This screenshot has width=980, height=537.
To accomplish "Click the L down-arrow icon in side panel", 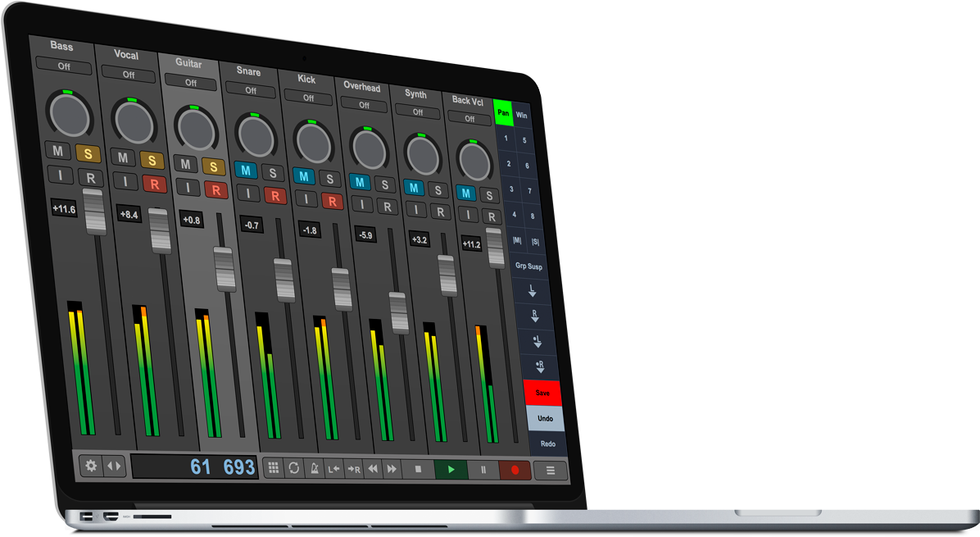I will pos(532,291).
